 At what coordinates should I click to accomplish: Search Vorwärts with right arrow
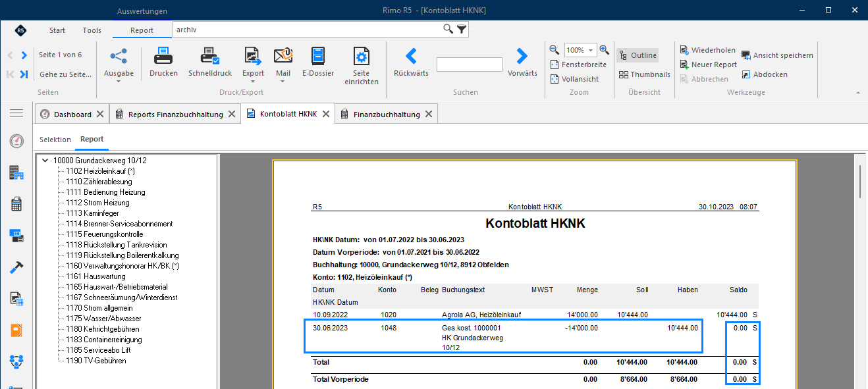(522, 56)
